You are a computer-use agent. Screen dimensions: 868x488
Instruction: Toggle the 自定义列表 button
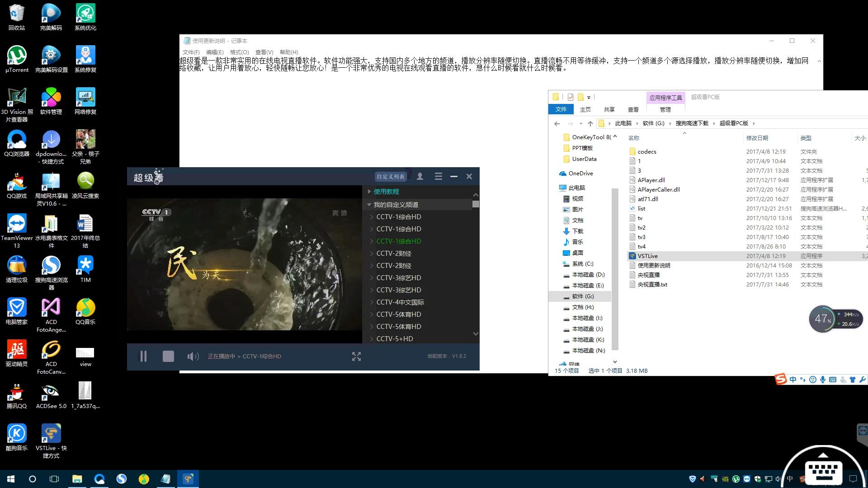pyautogui.click(x=391, y=177)
